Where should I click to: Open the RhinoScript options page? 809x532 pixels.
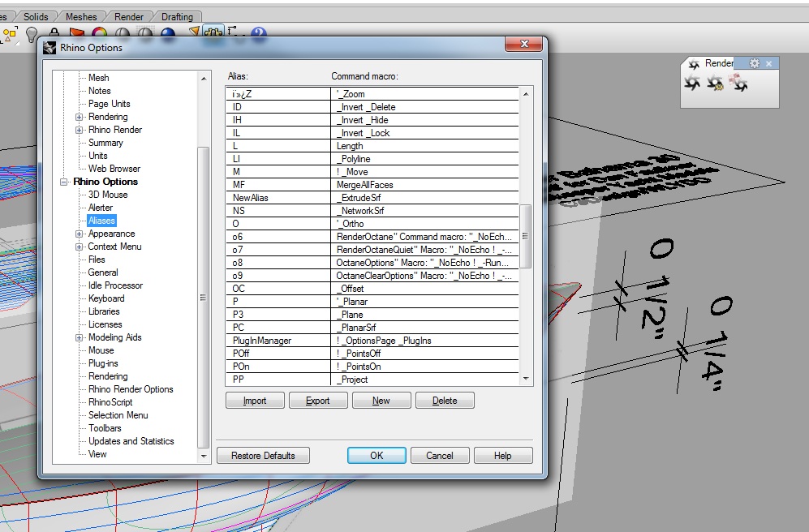(x=110, y=402)
